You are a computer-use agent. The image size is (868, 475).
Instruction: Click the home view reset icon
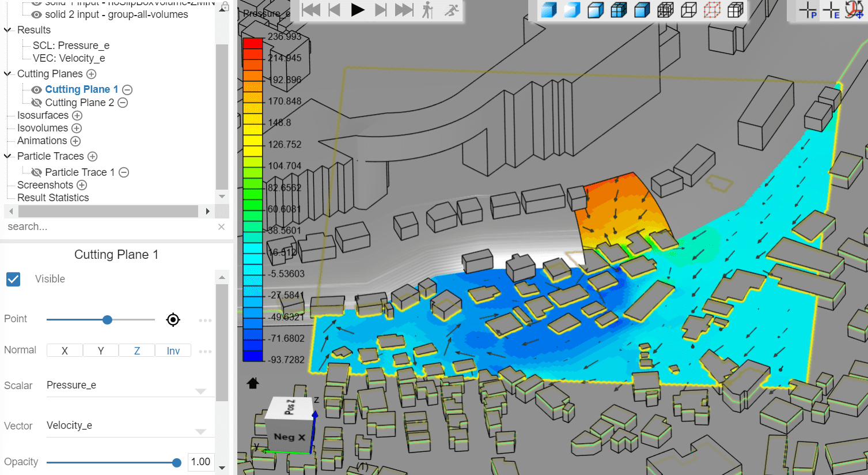pos(253,383)
